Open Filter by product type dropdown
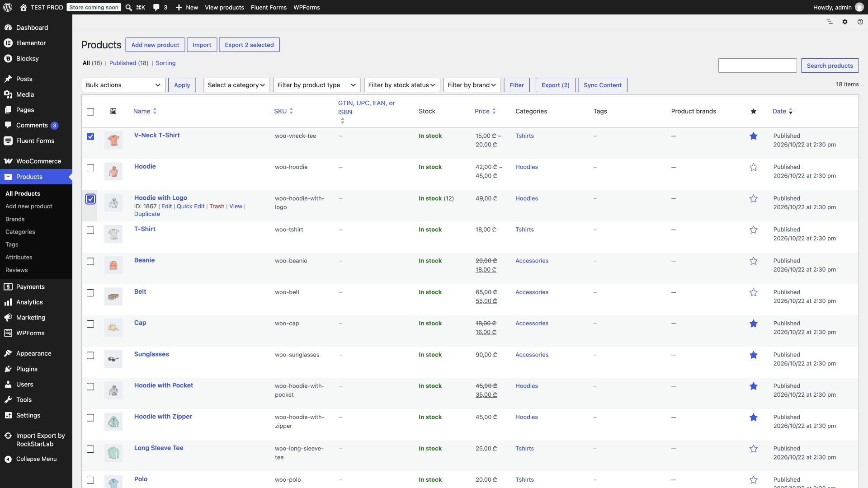 pos(317,85)
